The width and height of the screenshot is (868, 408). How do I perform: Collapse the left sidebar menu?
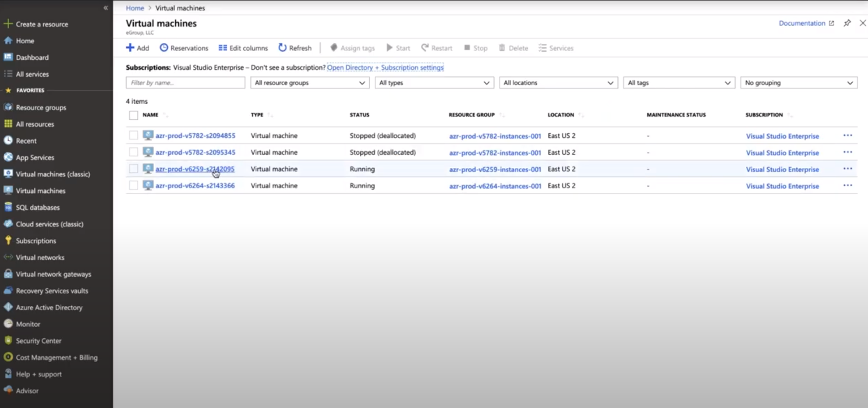click(x=105, y=7)
